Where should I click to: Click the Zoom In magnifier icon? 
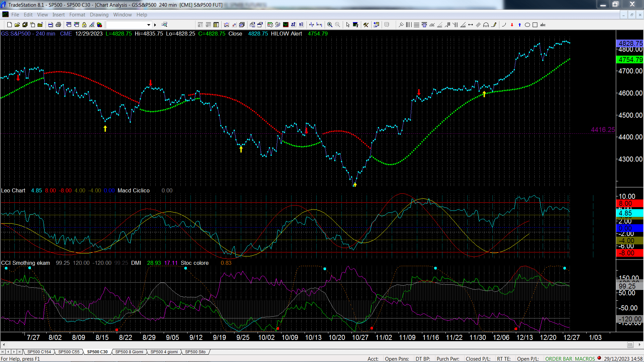tap(330, 25)
